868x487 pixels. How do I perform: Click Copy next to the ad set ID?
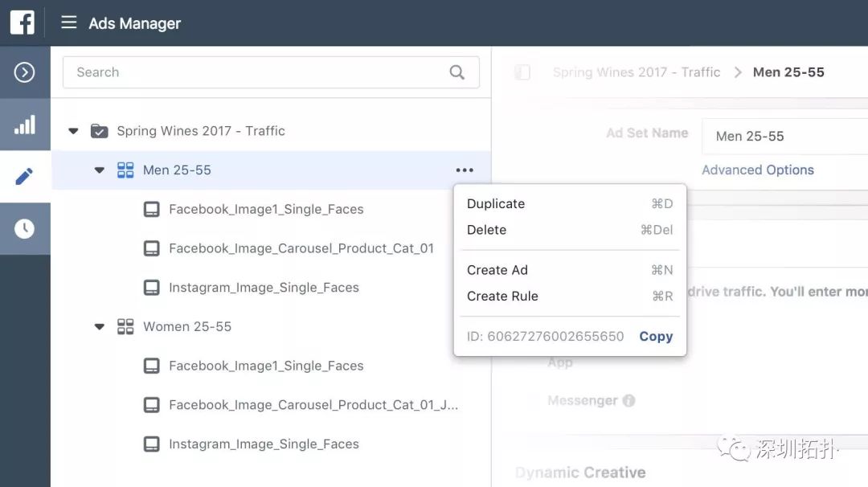point(656,337)
